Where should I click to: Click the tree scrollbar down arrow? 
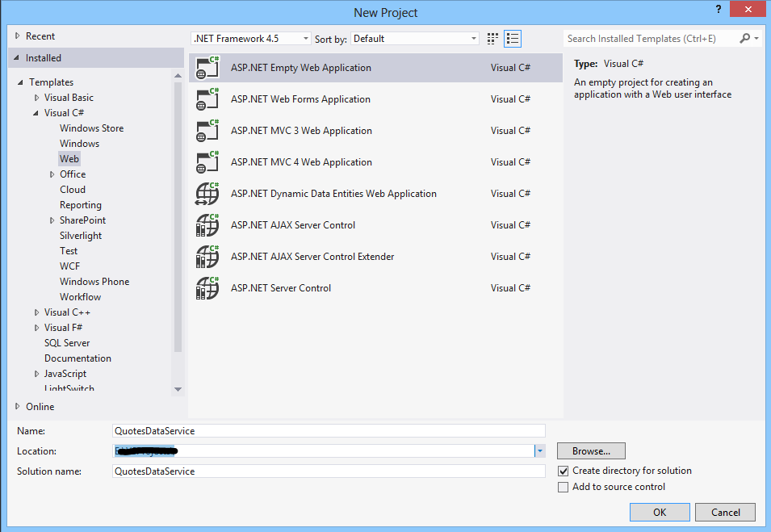pos(178,389)
